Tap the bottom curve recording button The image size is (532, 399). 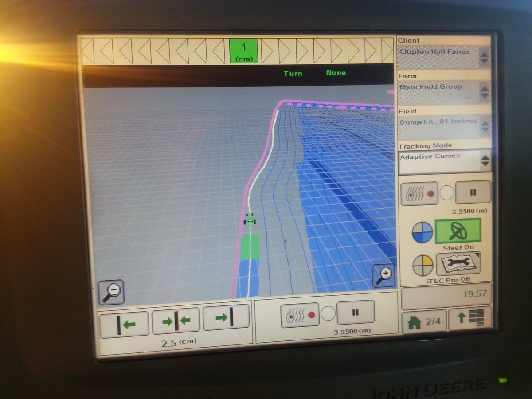(x=300, y=315)
